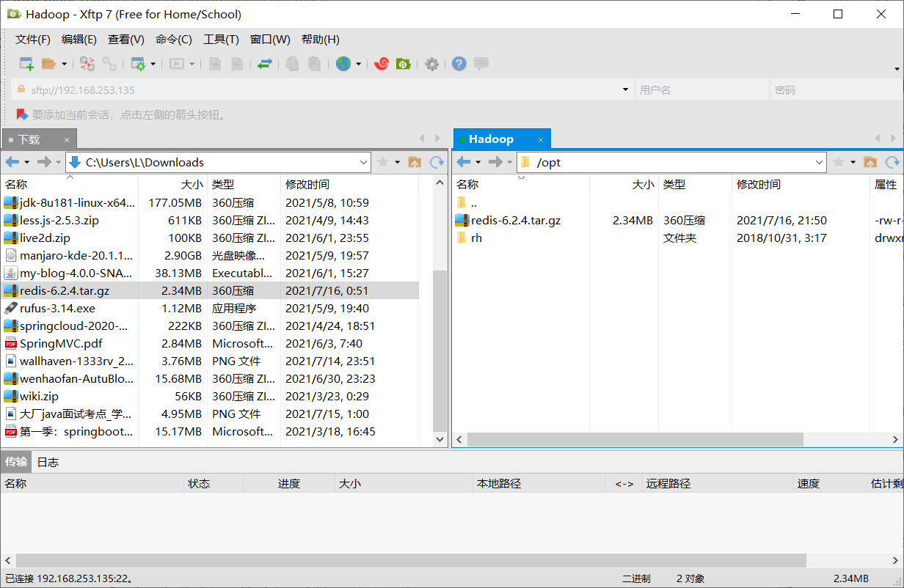Click the red bookmark arrow to add the session
The height and width of the screenshot is (588, 904).
click(x=22, y=114)
